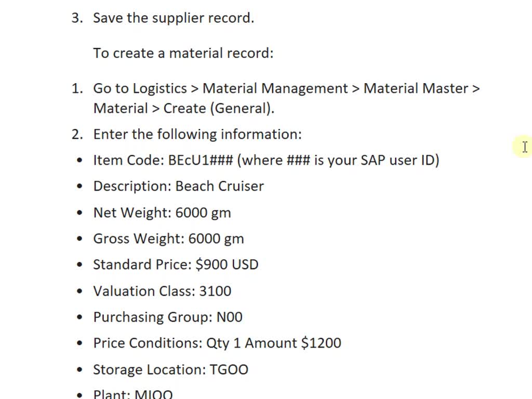The image size is (532, 399).
Task: Click 'Enter the following information' line
Action: tap(197, 135)
